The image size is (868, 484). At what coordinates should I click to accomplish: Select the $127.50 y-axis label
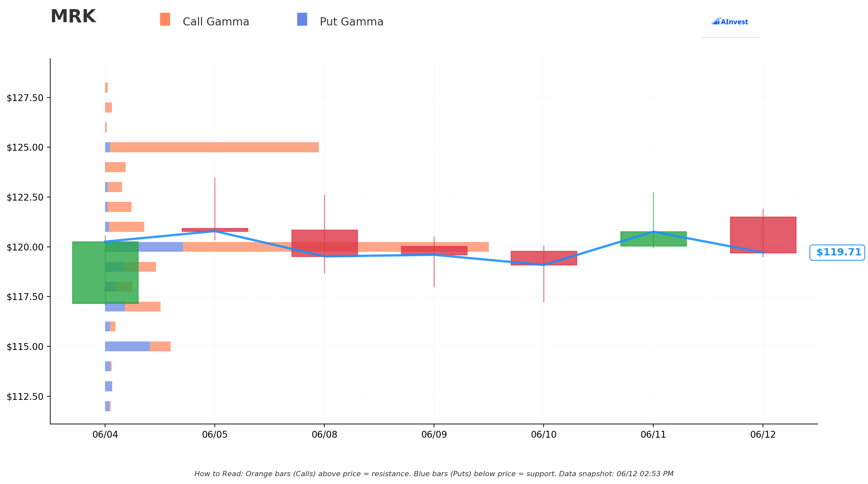(25, 98)
